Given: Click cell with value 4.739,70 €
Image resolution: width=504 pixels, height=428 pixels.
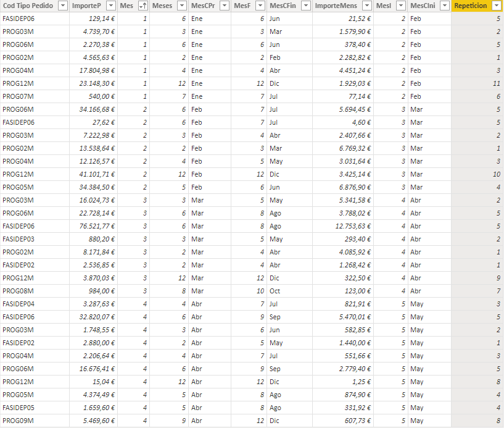Looking at the screenshot, I should [94, 31].
